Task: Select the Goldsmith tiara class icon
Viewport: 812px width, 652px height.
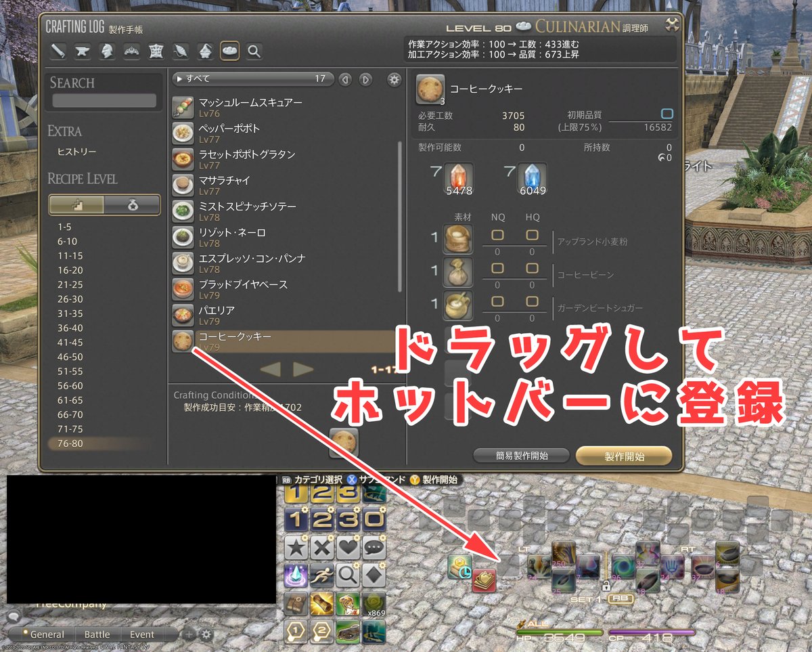Action: tap(132, 51)
